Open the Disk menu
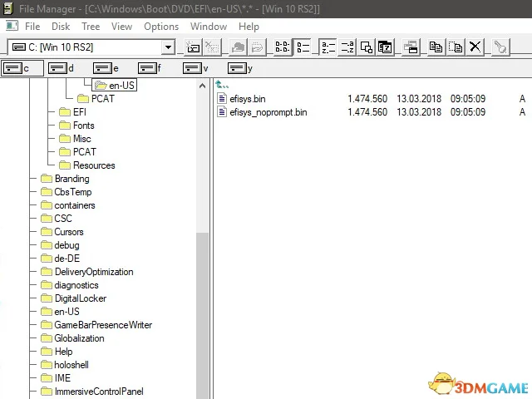Screen dimensions: 532x399 point(61,27)
